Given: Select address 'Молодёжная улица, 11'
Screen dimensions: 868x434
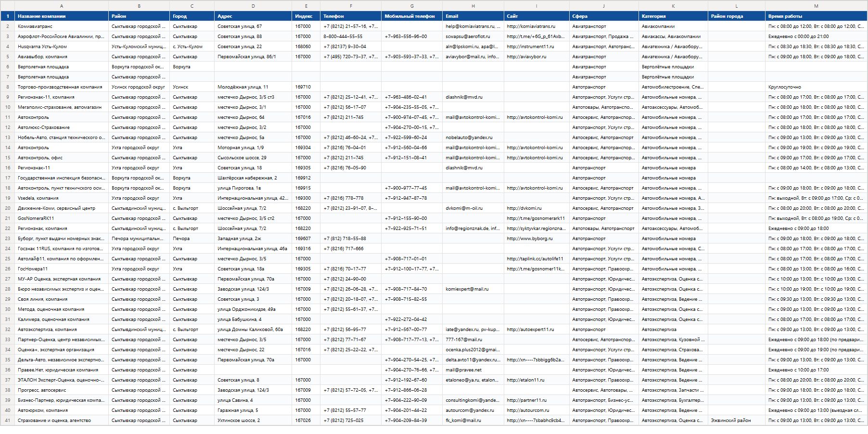Looking at the screenshot, I should [x=253, y=87].
